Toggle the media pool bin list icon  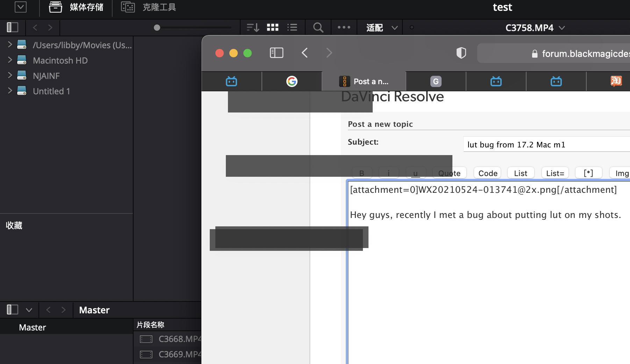tap(12, 310)
